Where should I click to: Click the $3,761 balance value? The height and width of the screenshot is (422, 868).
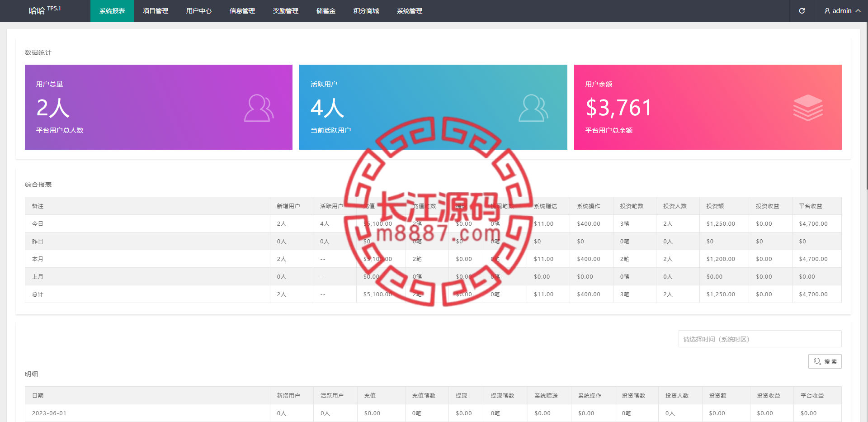tap(619, 108)
